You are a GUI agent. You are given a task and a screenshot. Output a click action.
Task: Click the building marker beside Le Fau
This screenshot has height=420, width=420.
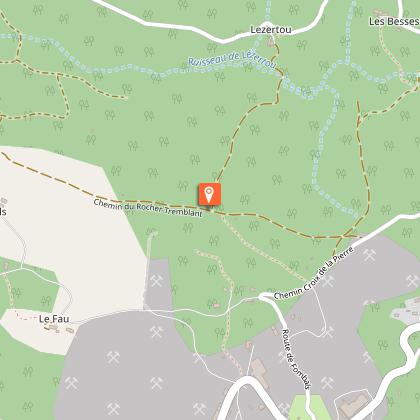point(69,330)
